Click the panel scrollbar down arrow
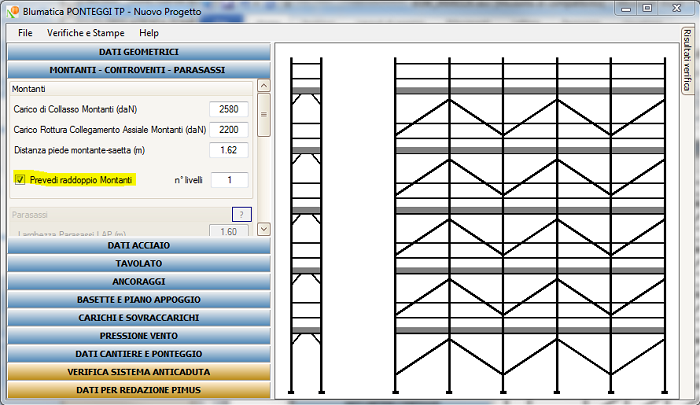This screenshot has height=405, width=700. coord(264,229)
